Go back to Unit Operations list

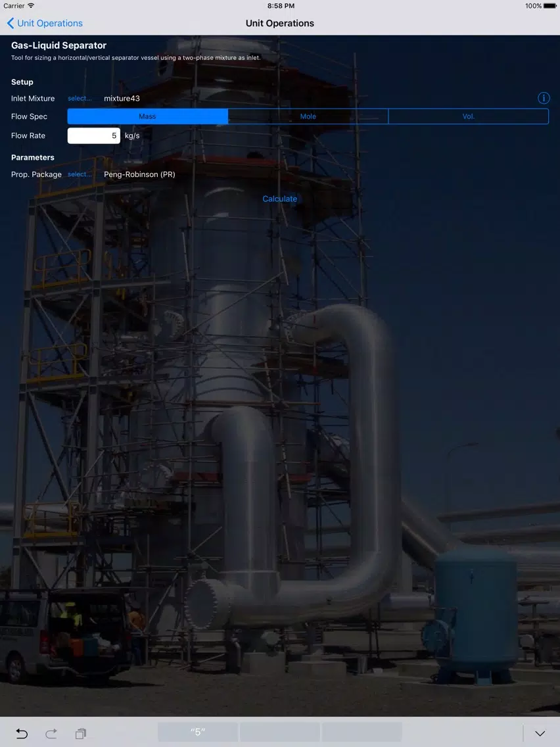click(44, 24)
